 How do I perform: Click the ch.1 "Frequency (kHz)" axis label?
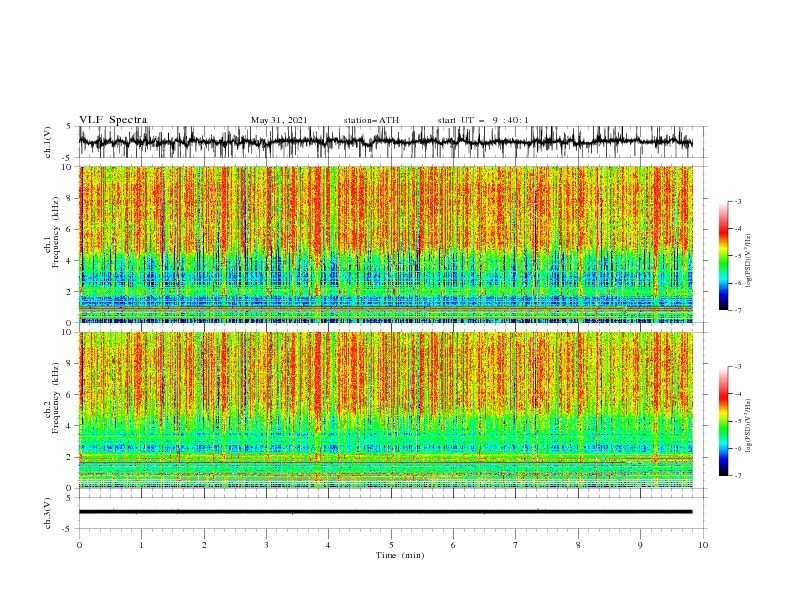(x=56, y=230)
